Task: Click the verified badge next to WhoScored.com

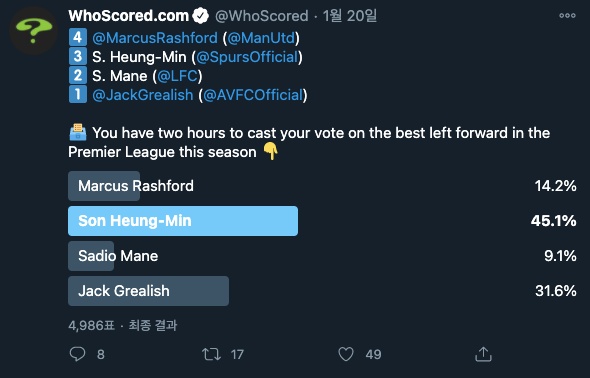Action: pos(200,16)
